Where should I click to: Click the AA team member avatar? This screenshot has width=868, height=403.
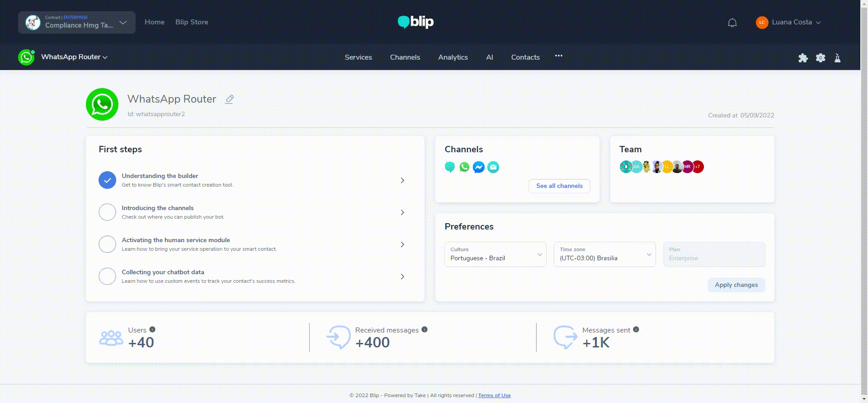coord(637,167)
